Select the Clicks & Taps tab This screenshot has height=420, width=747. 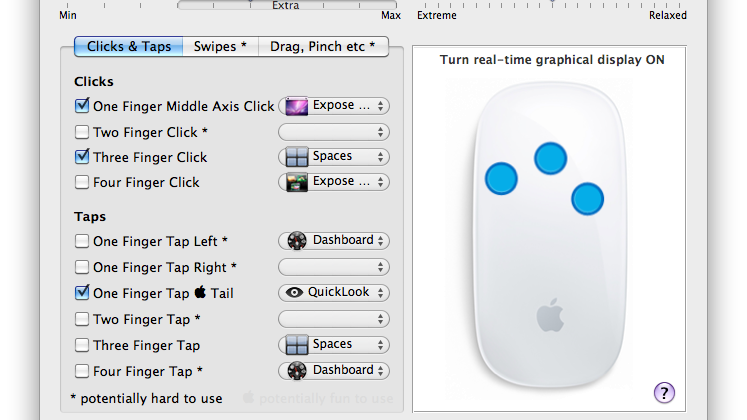129,46
